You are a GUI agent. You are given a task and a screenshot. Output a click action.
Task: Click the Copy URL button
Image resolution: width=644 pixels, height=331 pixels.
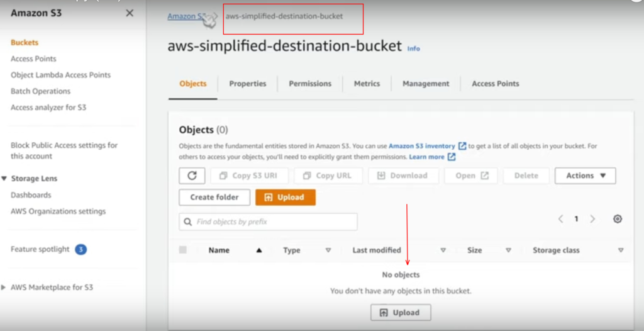(x=328, y=176)
